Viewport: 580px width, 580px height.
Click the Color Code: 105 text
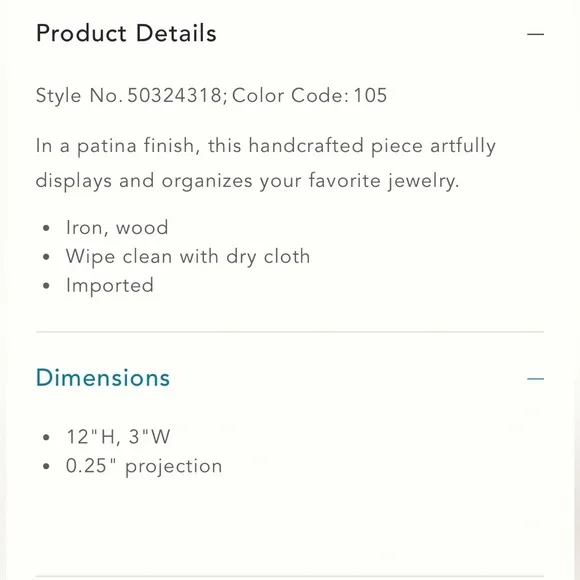point(310,95)
